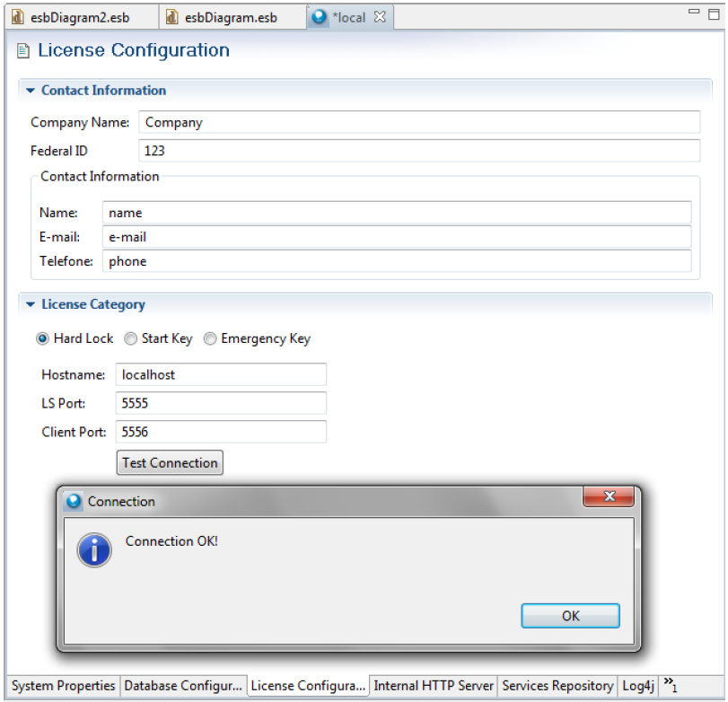Focus the E-mail field
The width and height of the screenshot is (728, 702).
(x=397, y=237)
